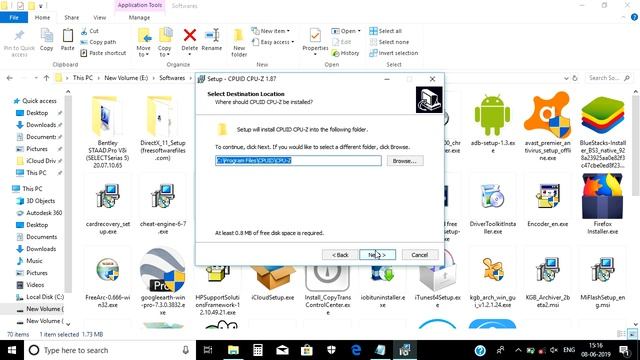Image resolution: width=640 pixels, height=360 pixels.
Task: Click Select none in ribbon
Action: [x=389, y=42]
